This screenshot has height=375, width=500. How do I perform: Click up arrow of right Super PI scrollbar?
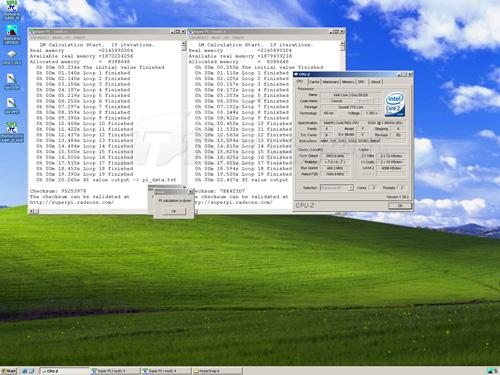(342, 44)
